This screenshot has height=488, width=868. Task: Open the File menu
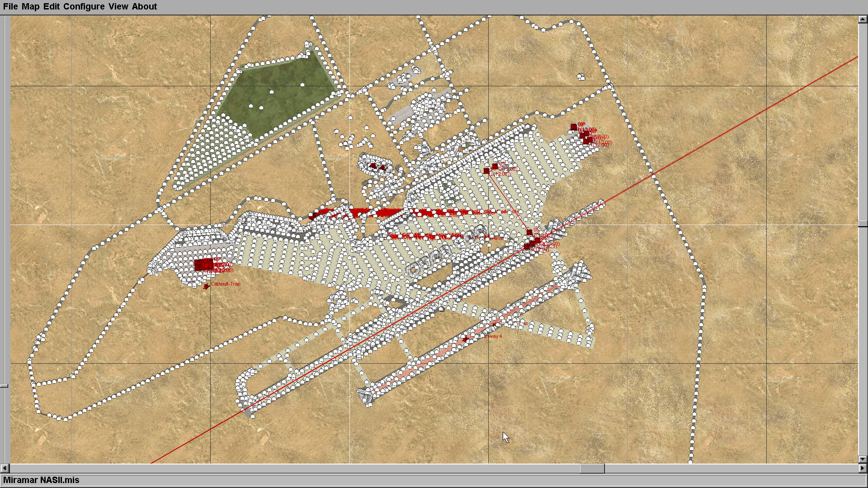click(10, 6)
